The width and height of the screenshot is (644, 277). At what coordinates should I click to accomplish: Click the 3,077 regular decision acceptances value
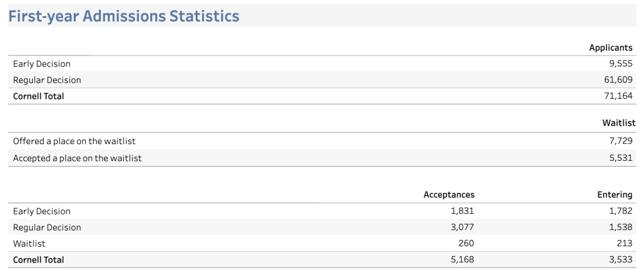[462, 227]
